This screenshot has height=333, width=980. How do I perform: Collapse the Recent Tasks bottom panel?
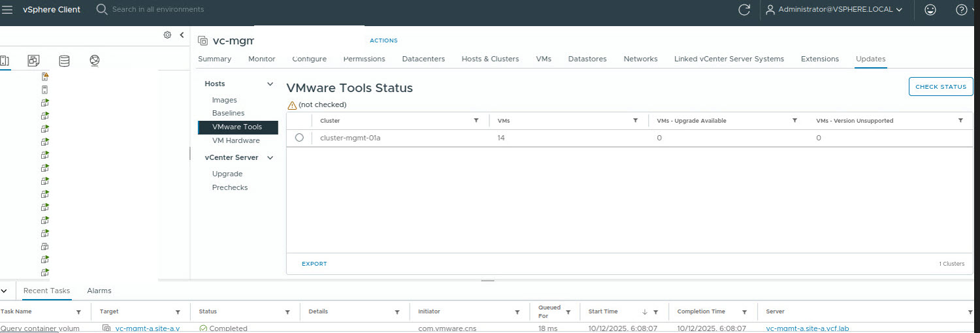(5, 291)
